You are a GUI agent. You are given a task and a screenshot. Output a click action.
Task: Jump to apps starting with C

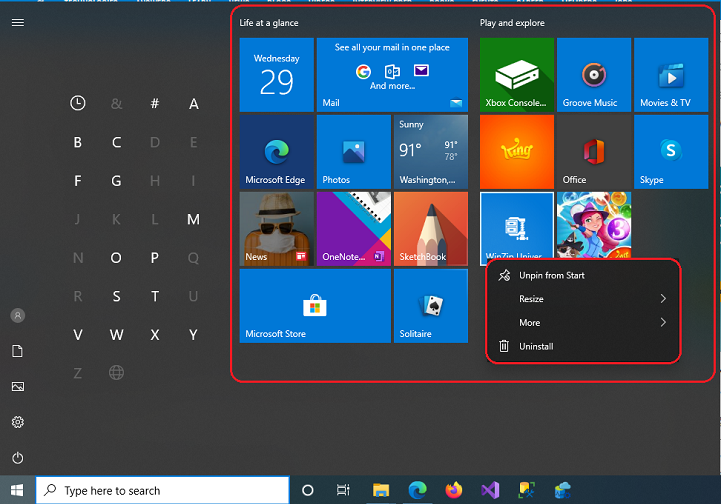116,142
